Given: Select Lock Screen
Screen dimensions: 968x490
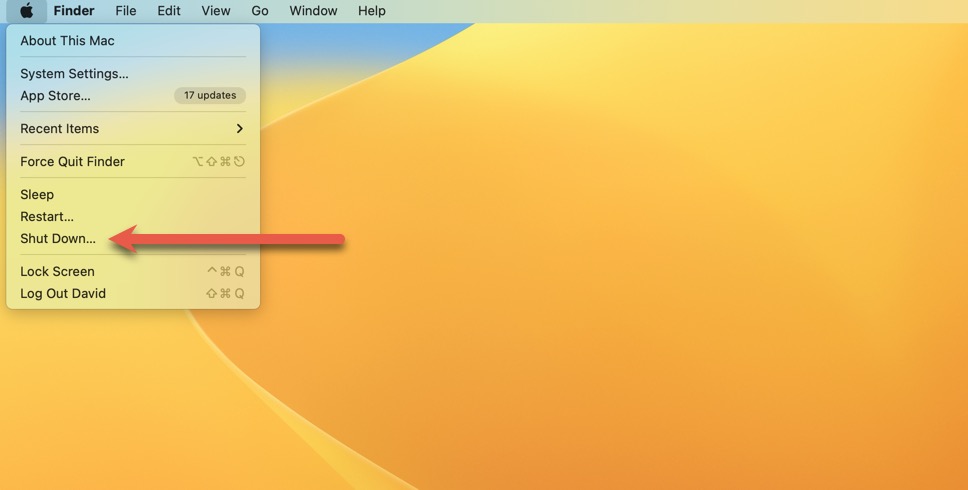Looking at the screenshot, I should (133, 272).
